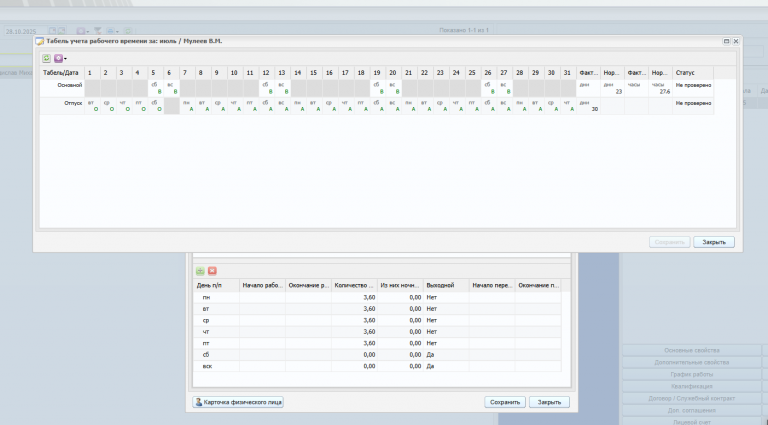This screenshot has height=425, width=768.
Task: Delete schedule row with red X icon
Action: tap(212, 271)
